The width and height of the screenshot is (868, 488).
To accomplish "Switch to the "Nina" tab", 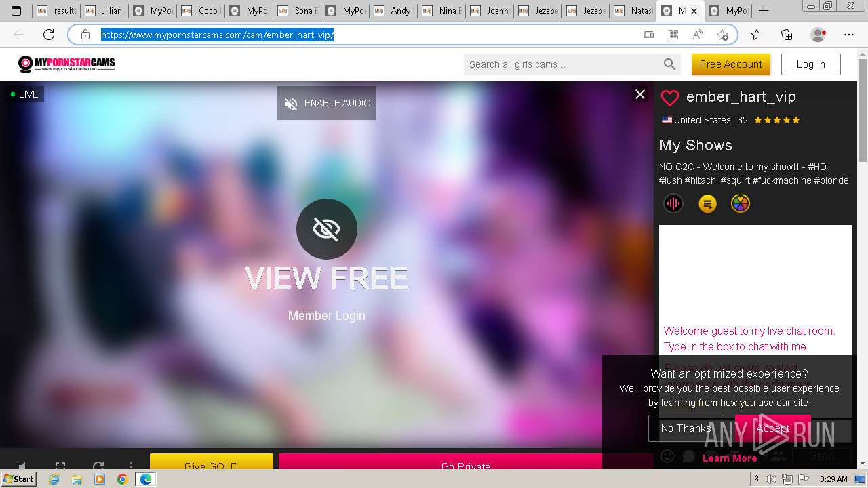I will point(441,11).
